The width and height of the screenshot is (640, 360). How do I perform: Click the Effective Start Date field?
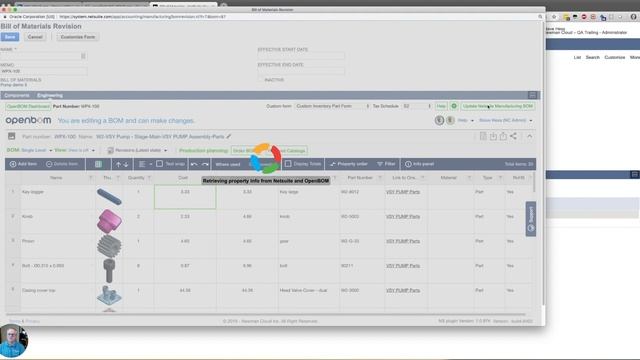point(301,56)
